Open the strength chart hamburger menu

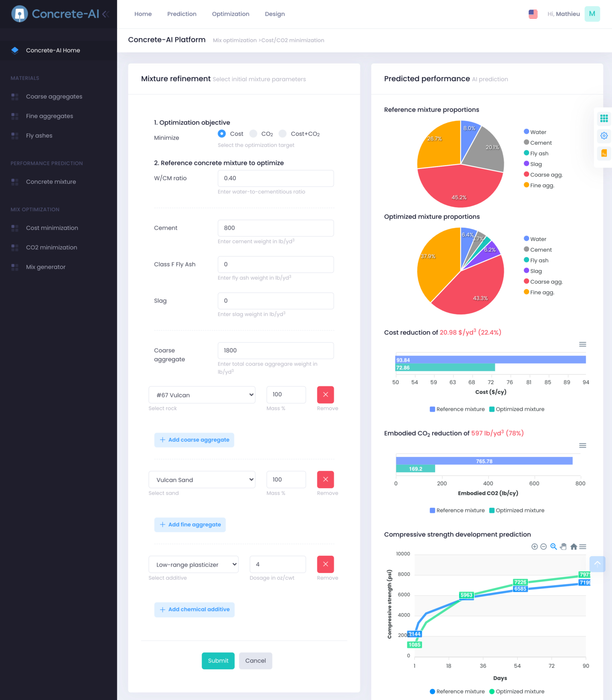(583, 546)
